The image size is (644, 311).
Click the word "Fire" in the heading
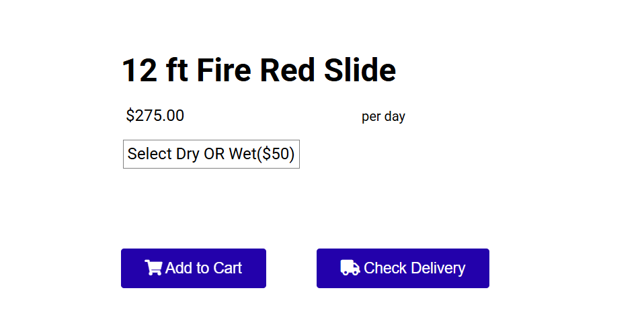tap(224, 70)
